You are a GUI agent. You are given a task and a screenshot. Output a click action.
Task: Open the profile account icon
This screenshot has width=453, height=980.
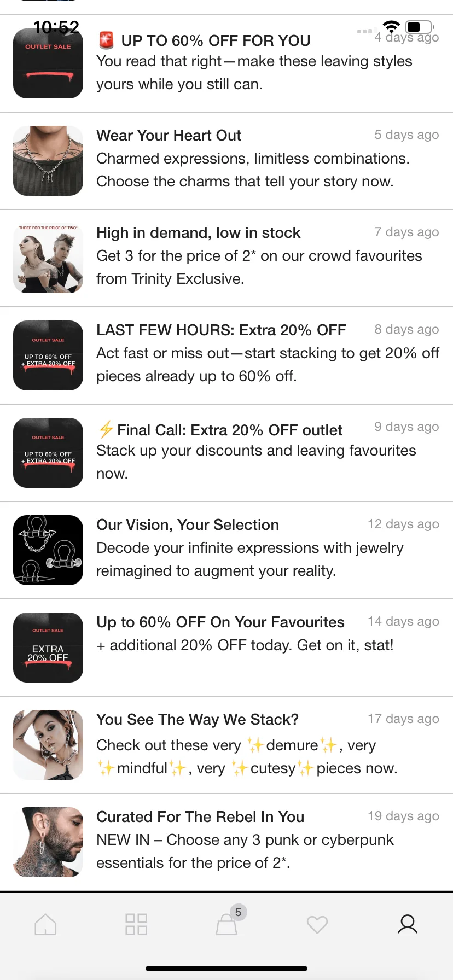coord(408,924)
